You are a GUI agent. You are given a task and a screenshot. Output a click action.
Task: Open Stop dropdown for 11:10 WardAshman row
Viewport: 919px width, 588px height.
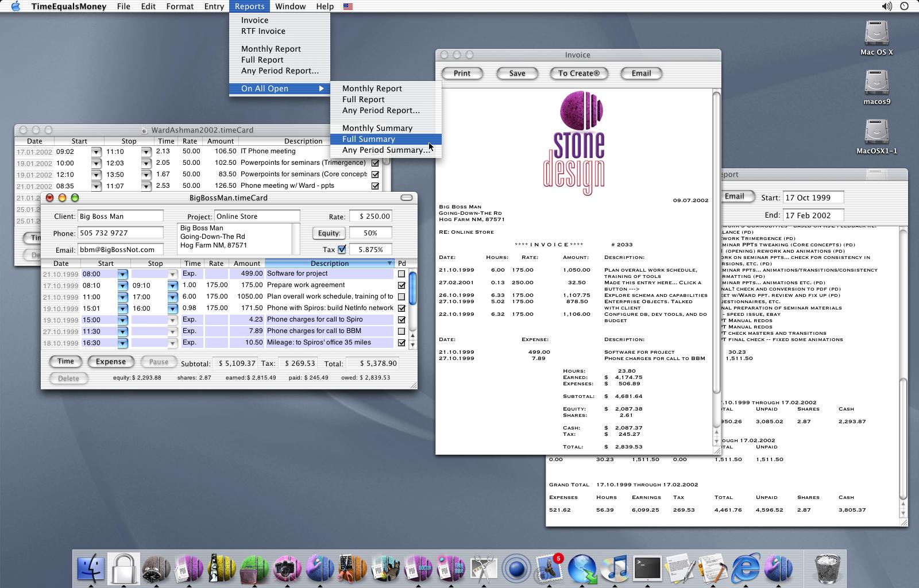tap(146, 152)
